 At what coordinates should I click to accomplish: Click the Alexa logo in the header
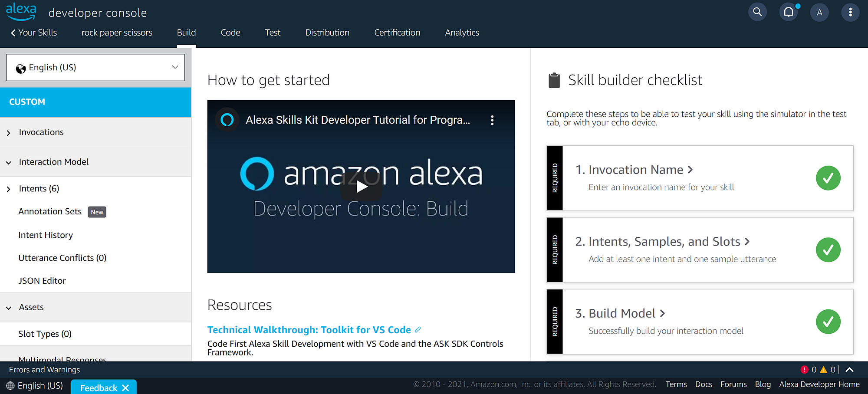[21, 11]
